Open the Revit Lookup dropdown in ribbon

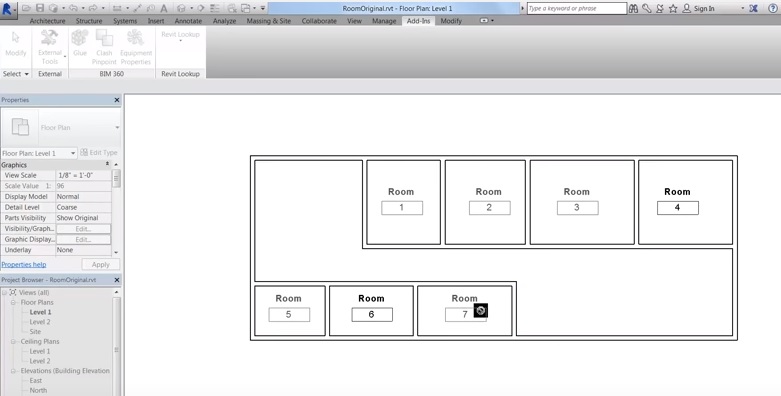pos(180,36)
